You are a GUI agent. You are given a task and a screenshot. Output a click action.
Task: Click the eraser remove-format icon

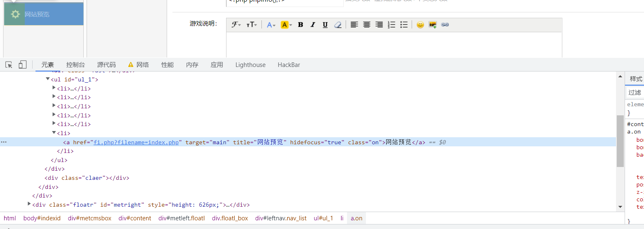(x=337, y=25)
